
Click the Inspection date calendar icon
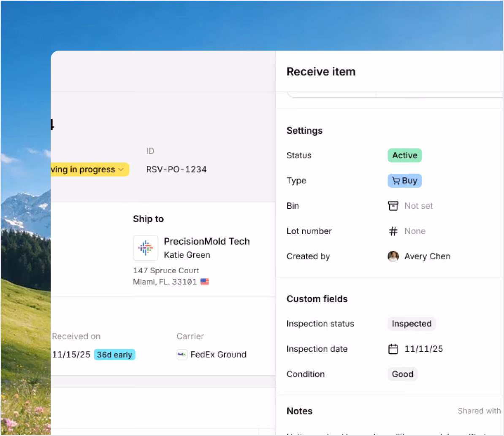point(393,349)
